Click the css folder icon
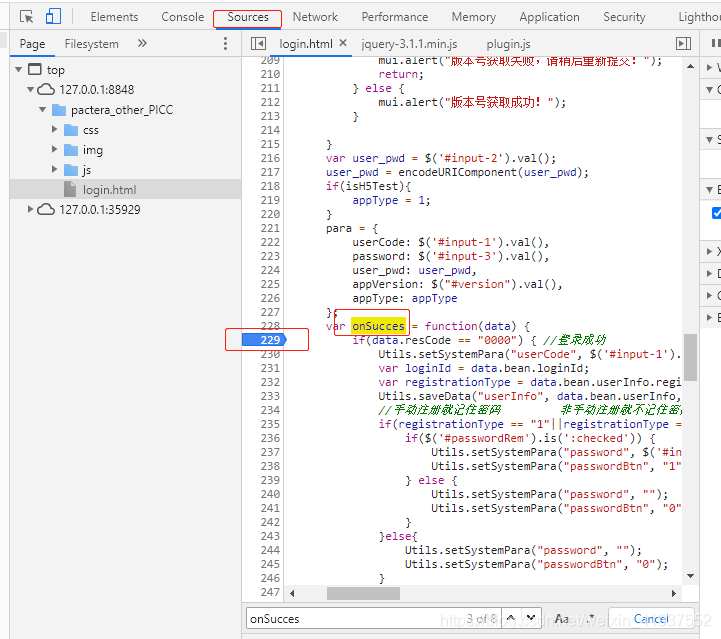The height and width of the screenshot is (639, 721). 71,130
